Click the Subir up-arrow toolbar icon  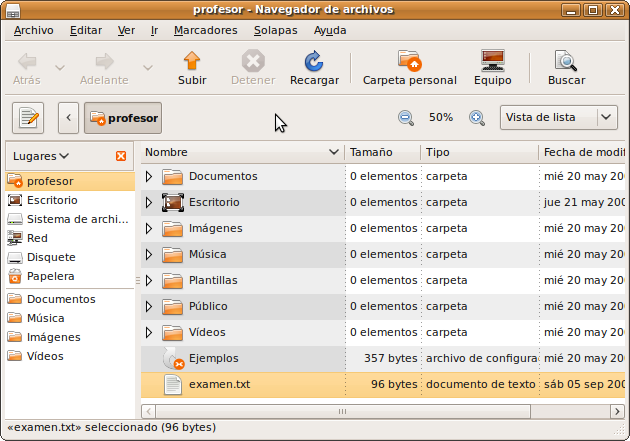tap(191, 61)
